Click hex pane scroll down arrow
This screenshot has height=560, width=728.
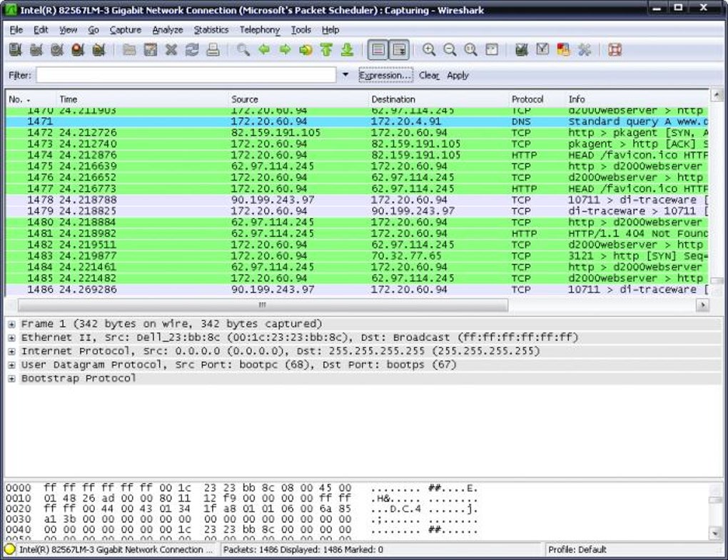715,534
